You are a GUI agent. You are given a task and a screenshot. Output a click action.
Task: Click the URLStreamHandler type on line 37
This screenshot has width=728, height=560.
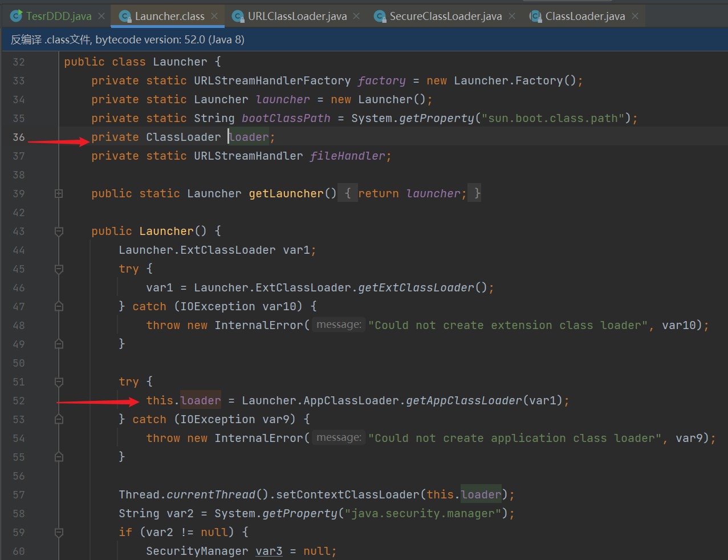(249, 156)
